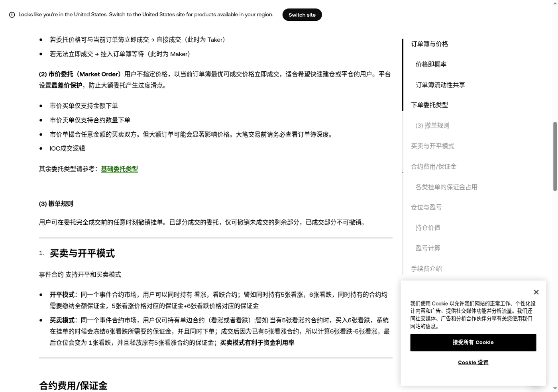
Task: Open 手续费介绍 sidebar entry
Action: tap(426, 269)
